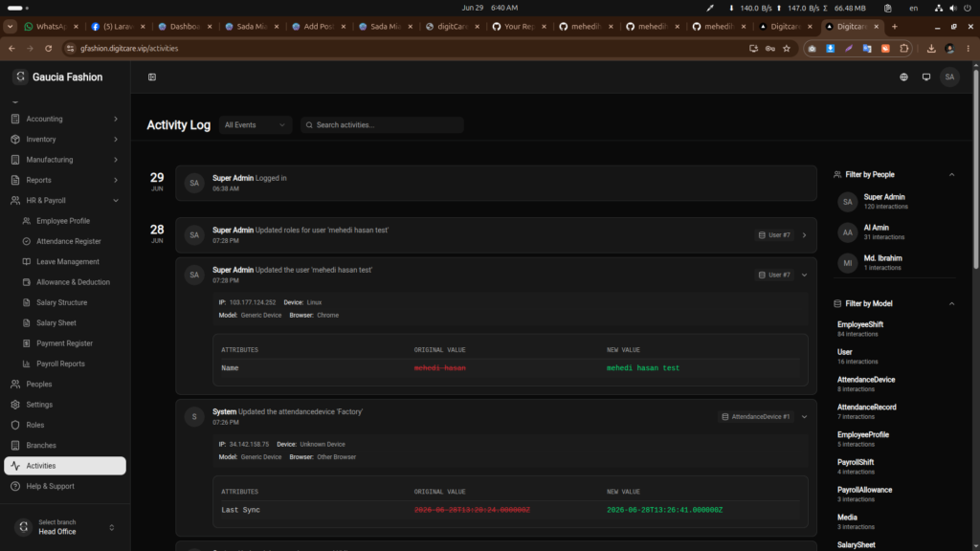Screen dimensions: 980x551
Task: Switch to the Add Post browser tab
Action: click(x=317, y=26)
